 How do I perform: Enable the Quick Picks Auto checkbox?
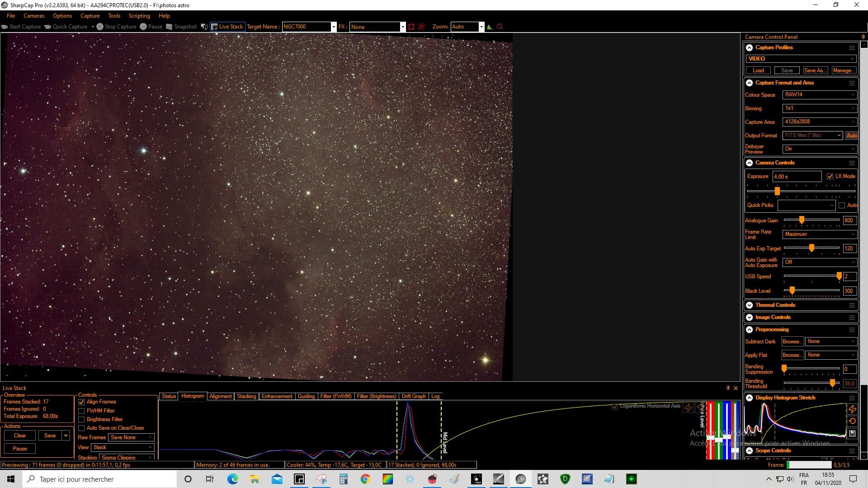(x=842, y=205)
